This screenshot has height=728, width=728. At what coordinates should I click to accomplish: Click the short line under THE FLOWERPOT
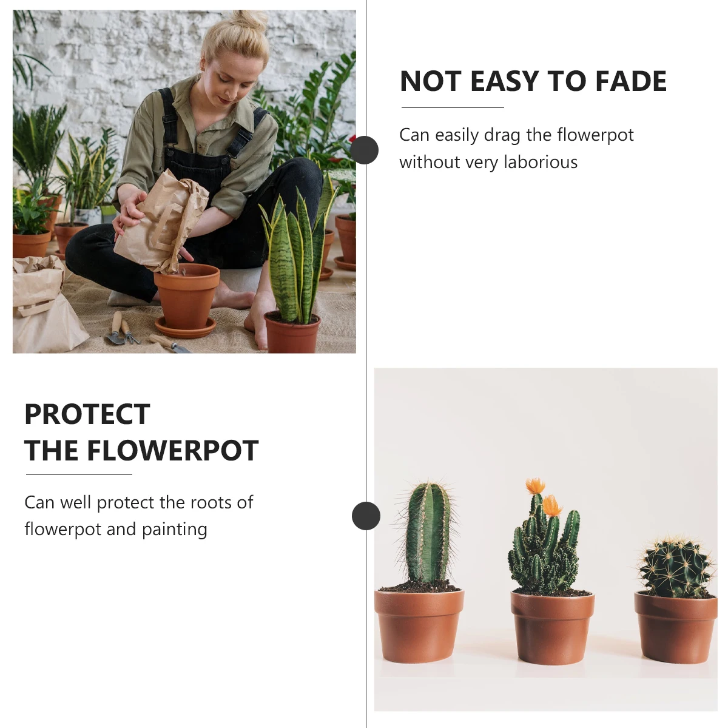79,474
